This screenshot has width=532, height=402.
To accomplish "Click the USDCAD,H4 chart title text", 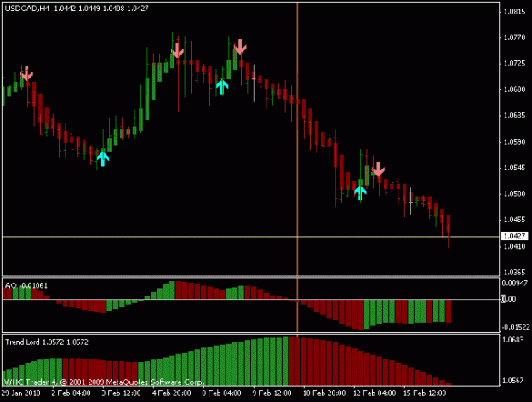I will point(27,9).
